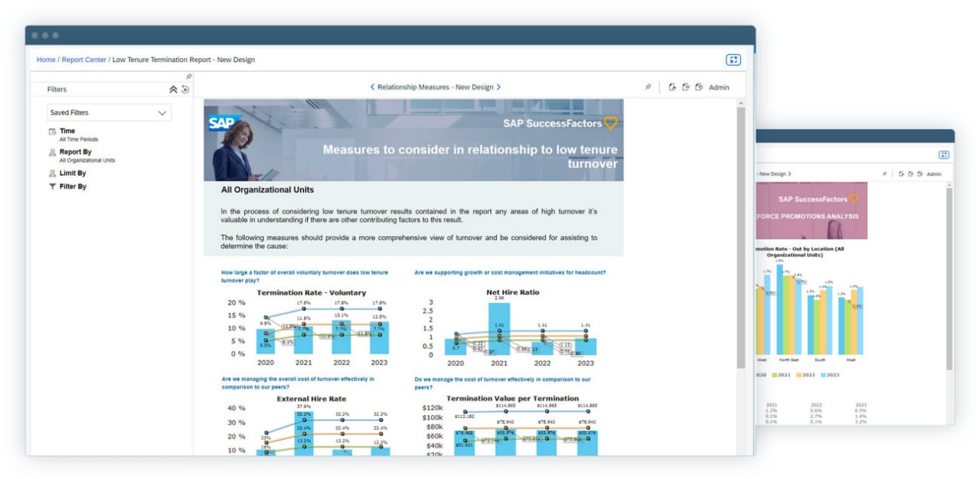Click the SAP logo on the banner
This screenshot has height=479, width=980.
[x=224, y=124]
